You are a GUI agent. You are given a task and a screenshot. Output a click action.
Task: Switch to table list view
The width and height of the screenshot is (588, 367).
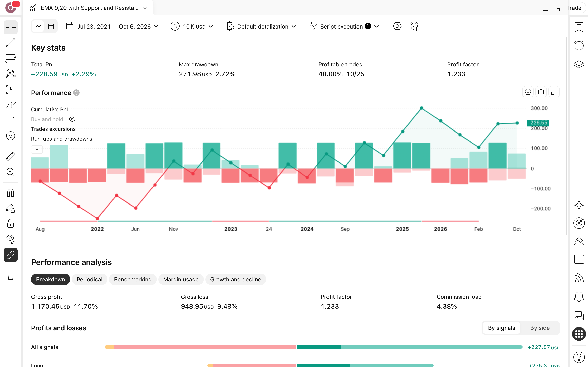coord(51,26)
